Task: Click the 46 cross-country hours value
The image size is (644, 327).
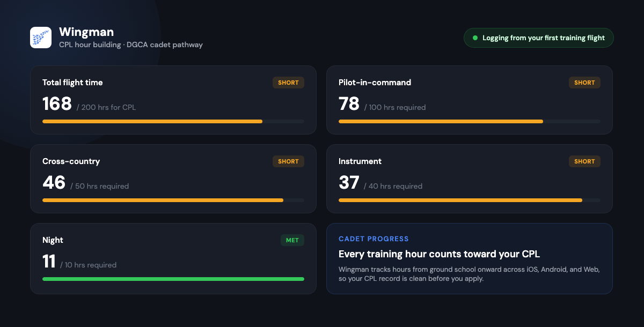Action: click(x=54, y=182)
